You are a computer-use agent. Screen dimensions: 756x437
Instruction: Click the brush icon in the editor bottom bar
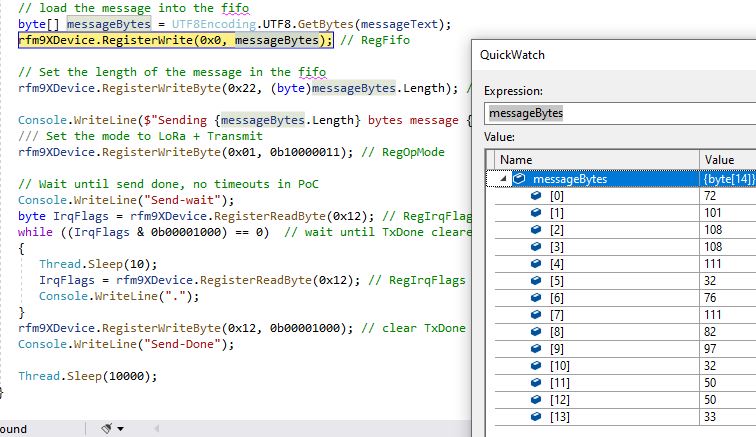pyautogui.click(x=107, y=428)
